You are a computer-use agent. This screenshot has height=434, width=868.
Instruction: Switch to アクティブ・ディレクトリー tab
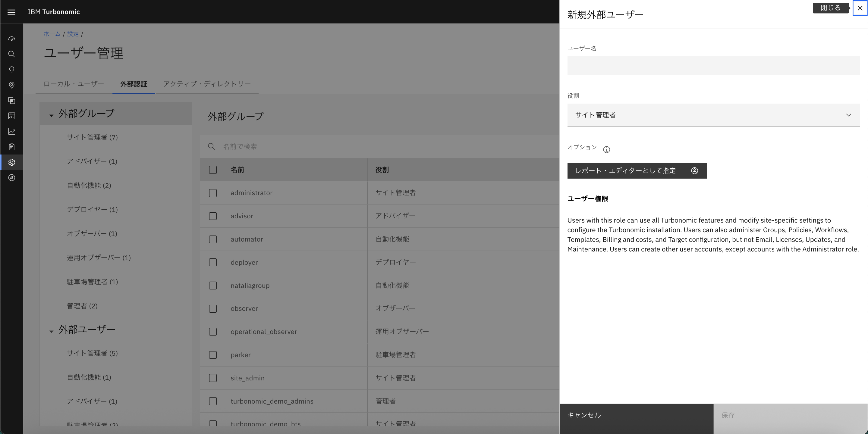coord(207,84)
